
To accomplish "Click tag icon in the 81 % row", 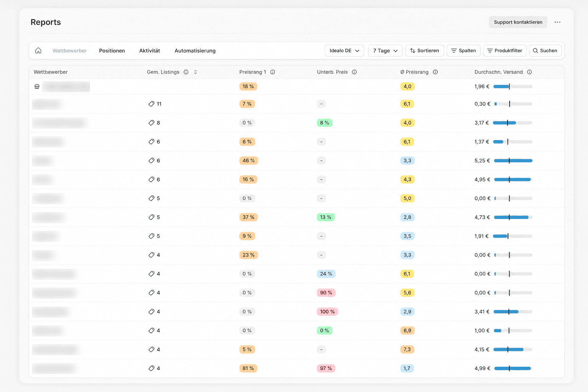I will (151, 368).
